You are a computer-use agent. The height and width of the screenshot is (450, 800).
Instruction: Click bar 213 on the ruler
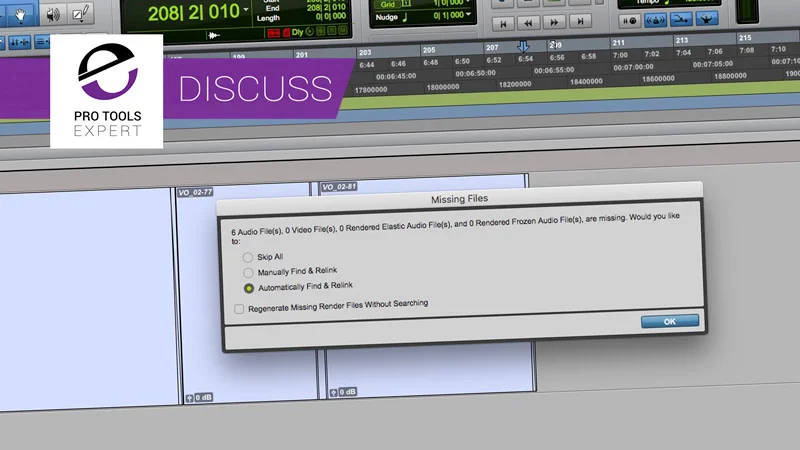682,40
